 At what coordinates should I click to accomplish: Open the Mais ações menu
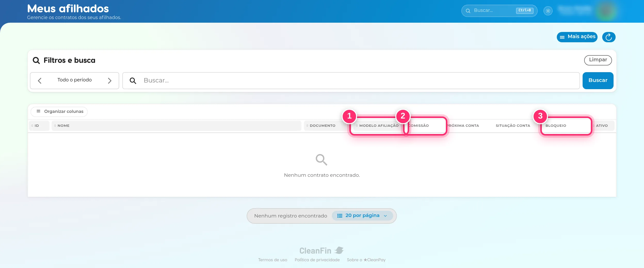click(x=577, y=37)
